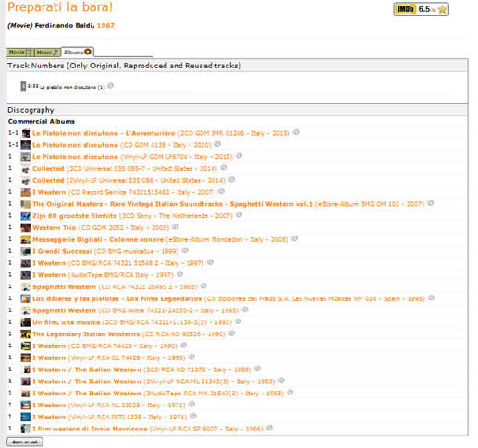478x448 pixels.
Task: Click Western Trio album cover thumbnail
Action: pyautogui.click(x=26, y=228)
